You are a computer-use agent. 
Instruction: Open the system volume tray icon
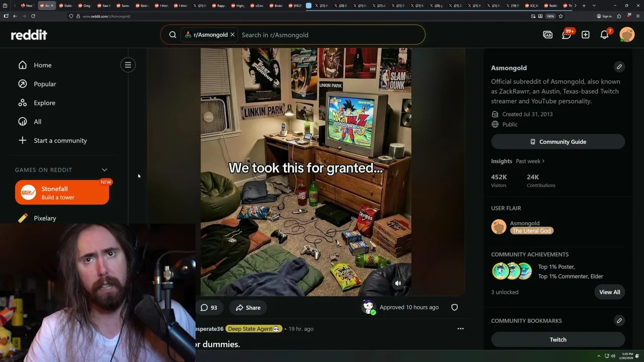pos(613,356)
